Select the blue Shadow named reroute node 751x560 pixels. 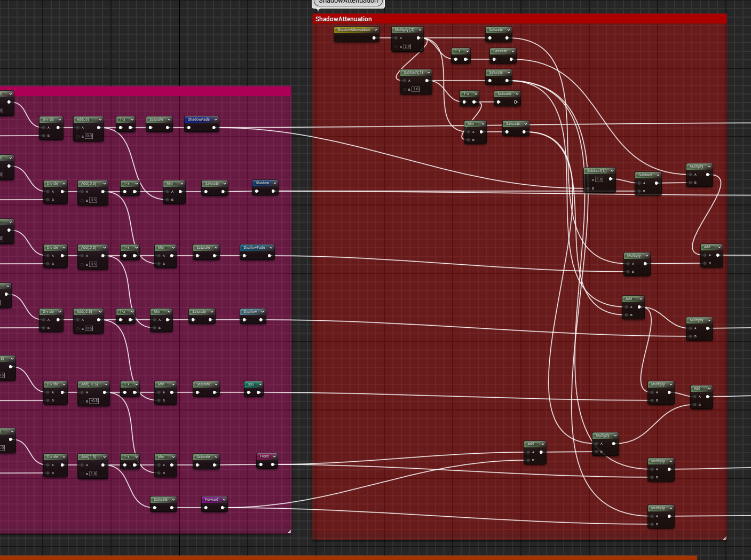[x=262, y=183]
